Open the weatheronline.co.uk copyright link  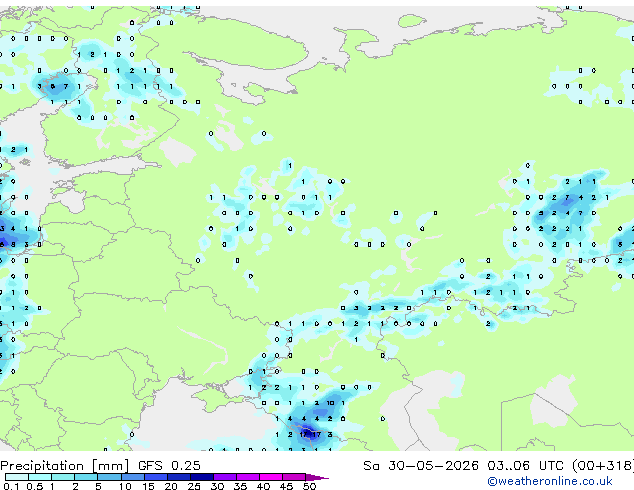tap(550, 481)
